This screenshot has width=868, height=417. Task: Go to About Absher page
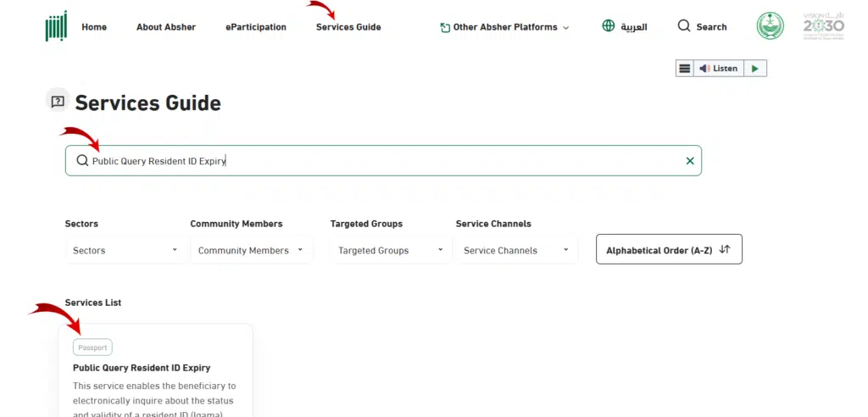(166, 26)
